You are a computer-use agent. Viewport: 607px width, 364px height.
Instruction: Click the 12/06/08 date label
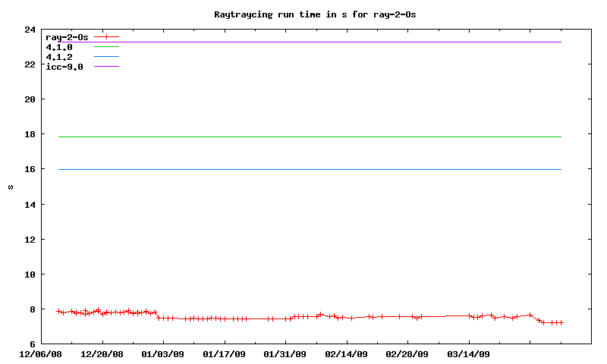40,353
